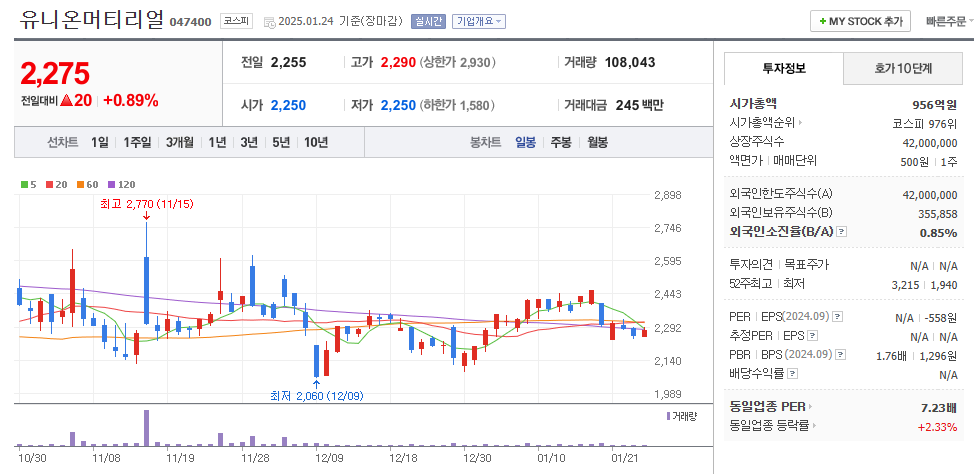Click the help icon next to 추정PER EPS
The width and height of the screenshot is (975, 474).
(811, 336)
